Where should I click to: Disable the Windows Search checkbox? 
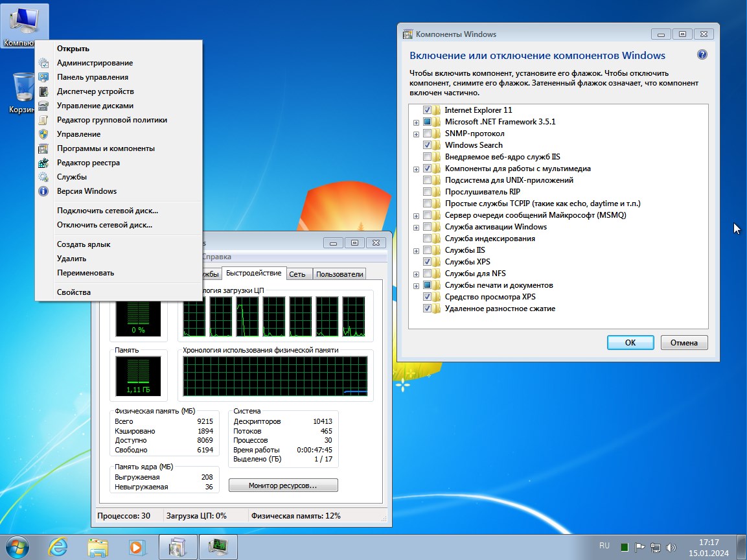[427, 145]
